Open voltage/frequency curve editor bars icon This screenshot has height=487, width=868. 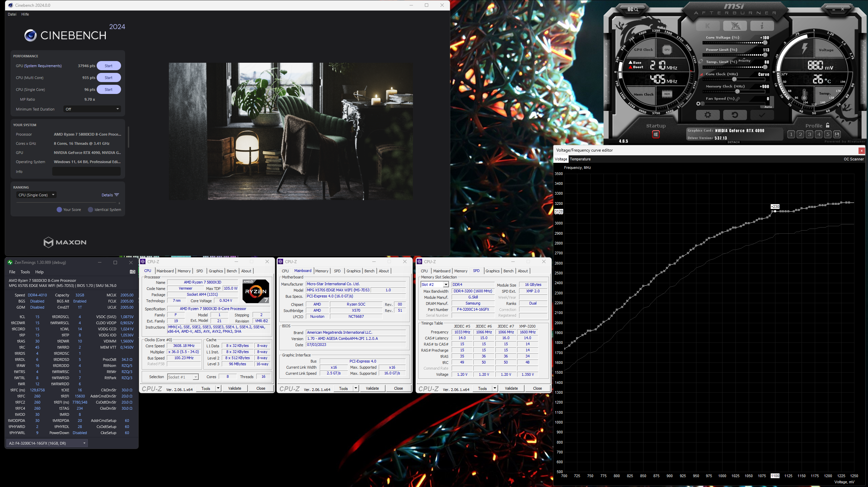coord(702,74)
